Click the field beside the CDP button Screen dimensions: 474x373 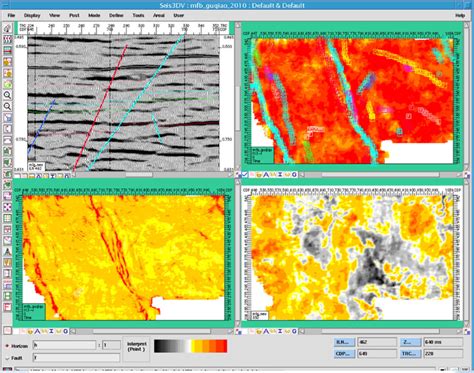[377, 353]
